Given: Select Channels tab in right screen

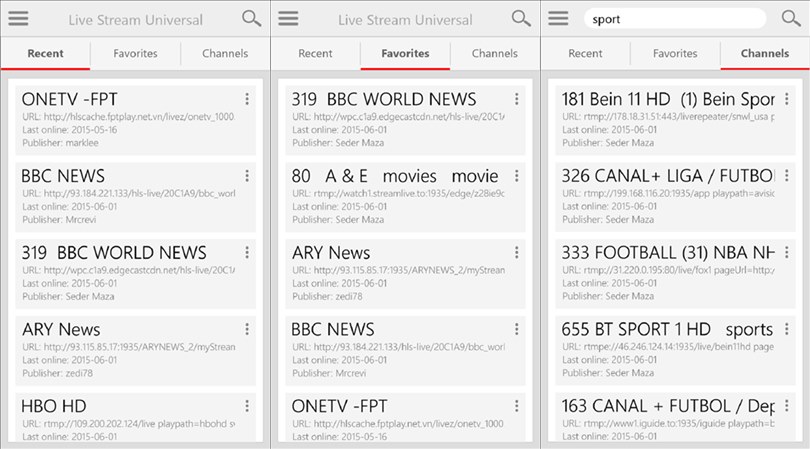Looking at the screenshot, I should pos(765,53).
